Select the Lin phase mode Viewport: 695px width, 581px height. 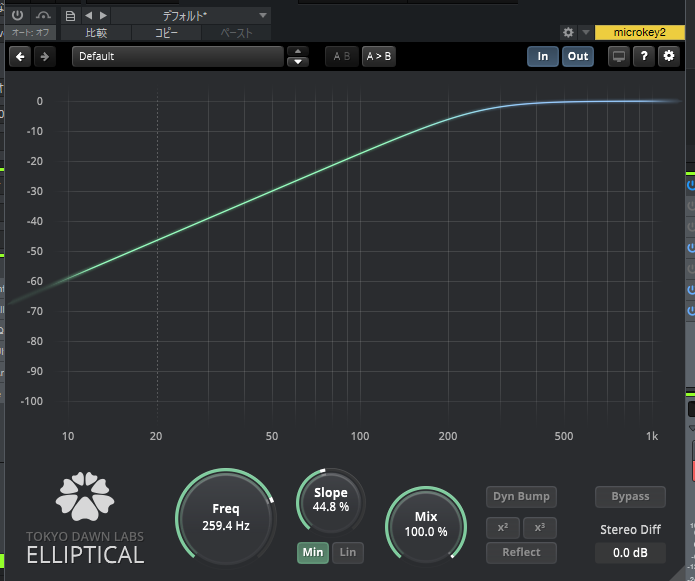347,552
